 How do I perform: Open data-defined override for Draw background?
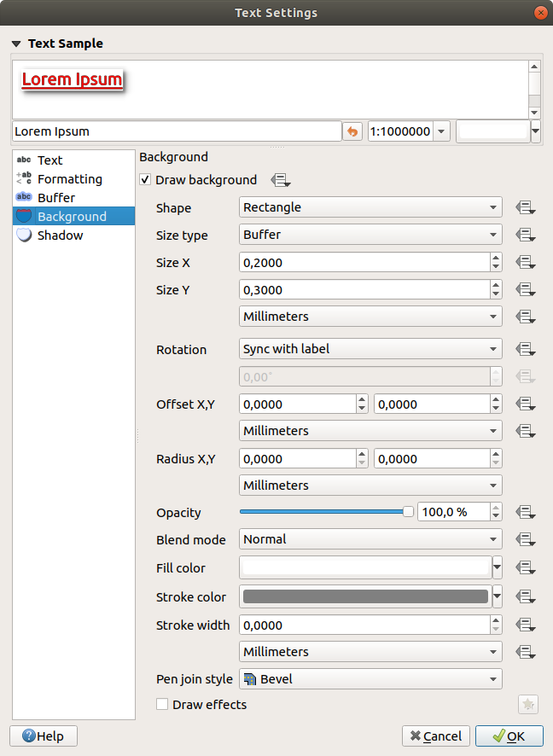281,180
